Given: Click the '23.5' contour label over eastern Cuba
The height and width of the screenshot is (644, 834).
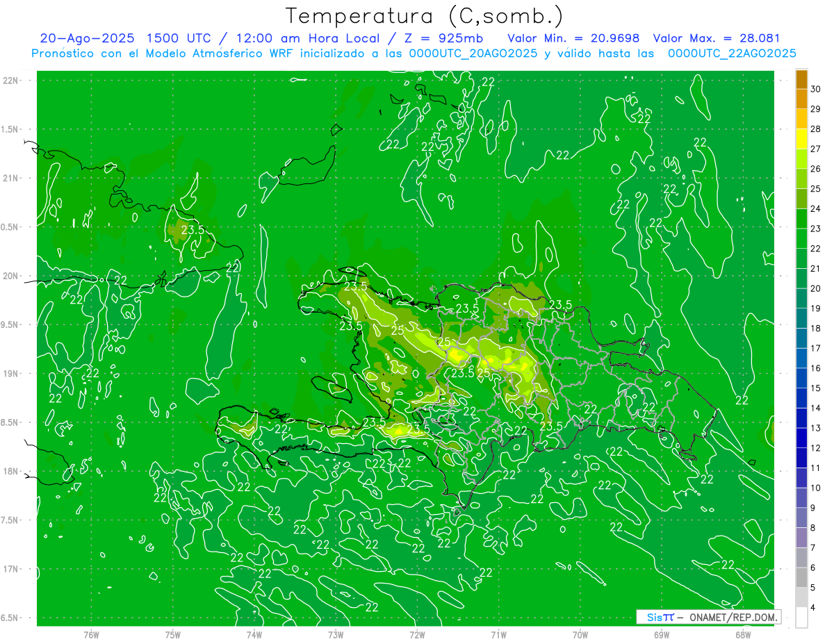Looking at the screenshot, I should [x=192, y=229].
